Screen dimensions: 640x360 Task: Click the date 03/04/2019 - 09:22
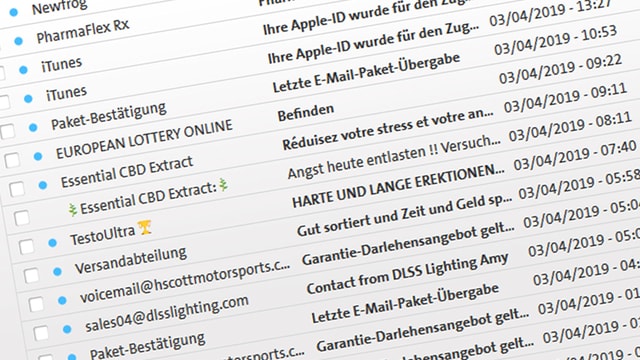coord(560,69)
